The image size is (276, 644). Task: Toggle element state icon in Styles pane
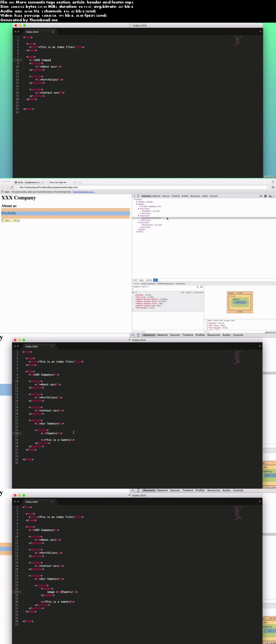point(201,287)
